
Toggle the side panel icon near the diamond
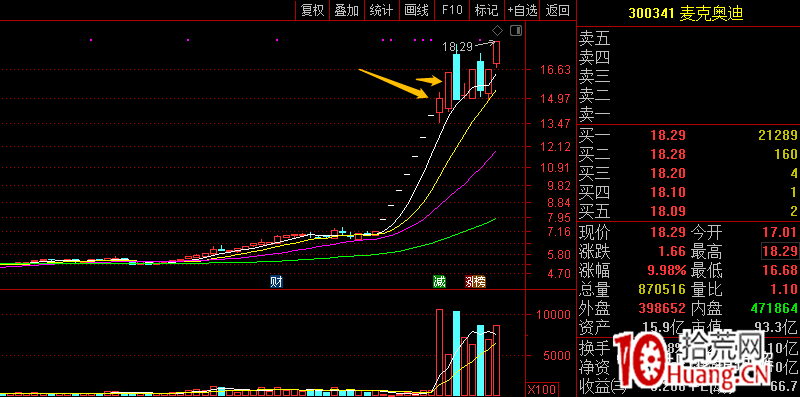(x=516, y=31)
